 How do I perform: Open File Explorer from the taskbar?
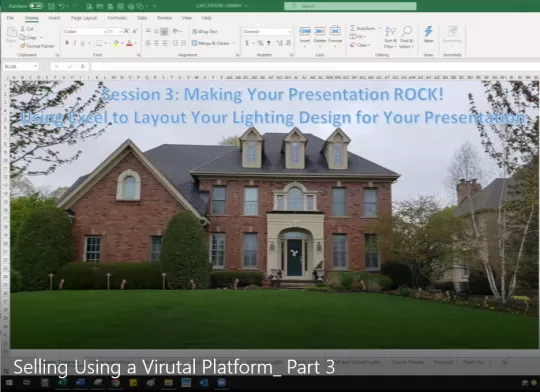(x=168, y=383)
